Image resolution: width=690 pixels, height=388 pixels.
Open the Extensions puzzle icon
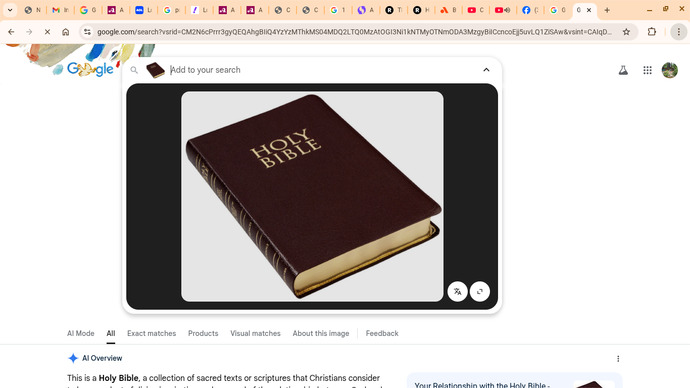tap(652, 32)
